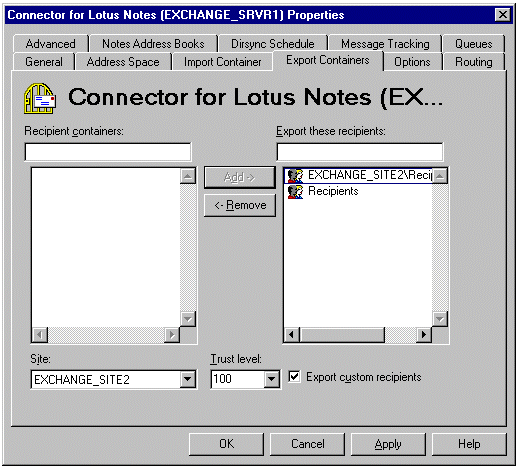This screenshot has width=519, height=467.
Task: Open the Site dropdown list
Action: tap(188, 379)
